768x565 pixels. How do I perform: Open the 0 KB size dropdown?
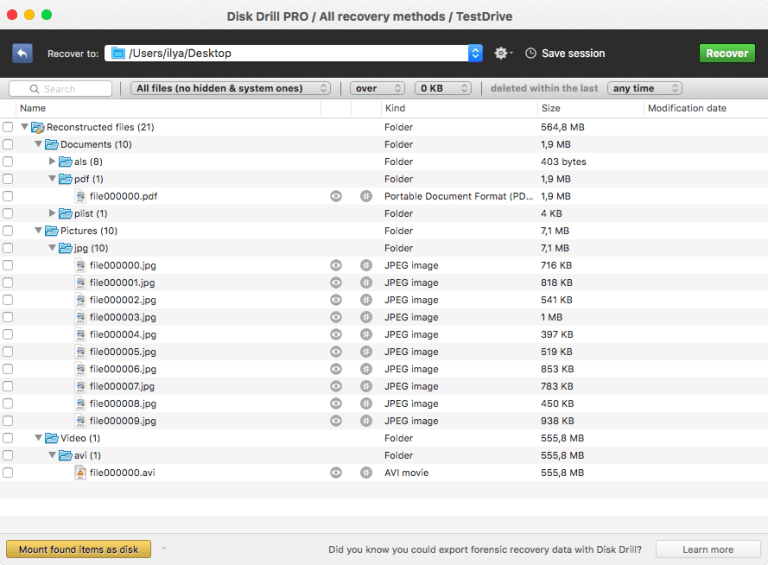coord(443,88)
